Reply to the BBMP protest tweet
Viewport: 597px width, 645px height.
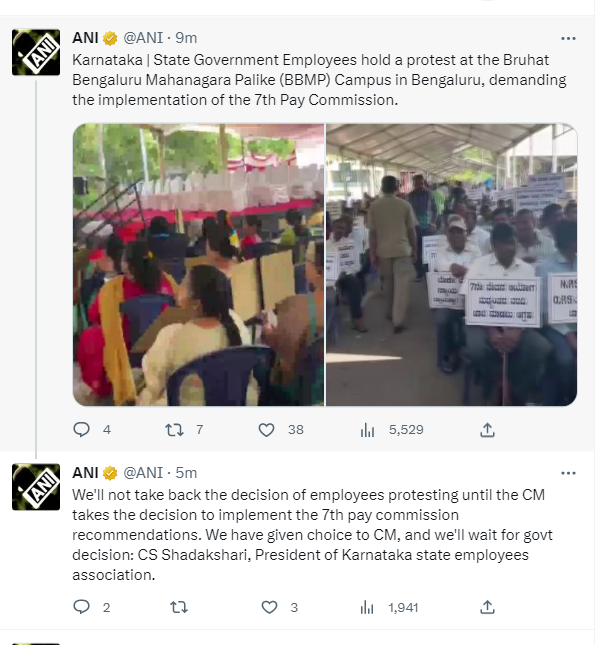(81, 430)
